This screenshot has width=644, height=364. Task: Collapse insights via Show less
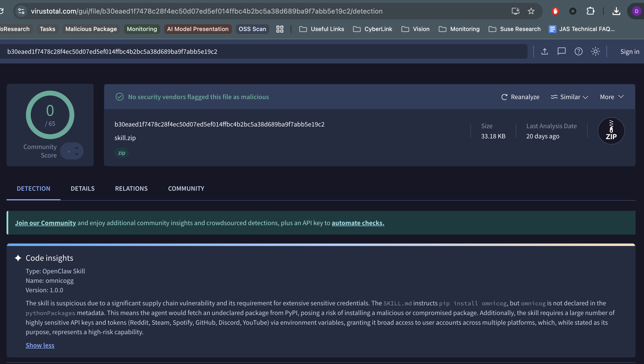[x=40, y=345]
